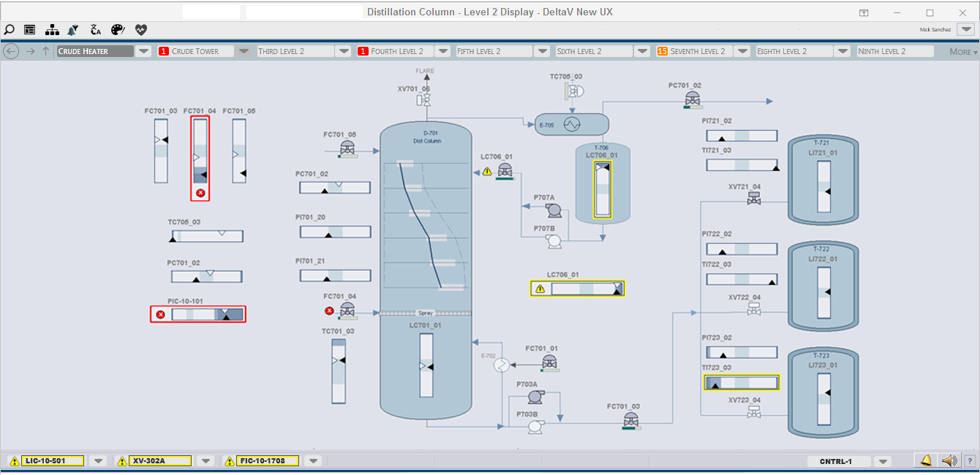Open the alarm filter bell icon

pos(73,30)
